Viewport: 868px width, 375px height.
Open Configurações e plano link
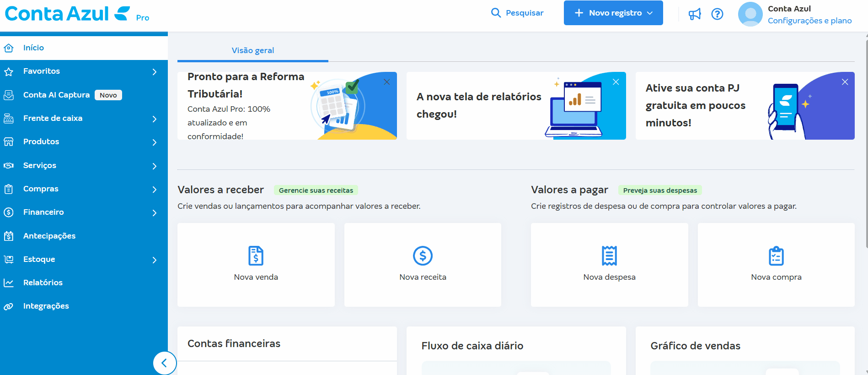tap(809, 21)
